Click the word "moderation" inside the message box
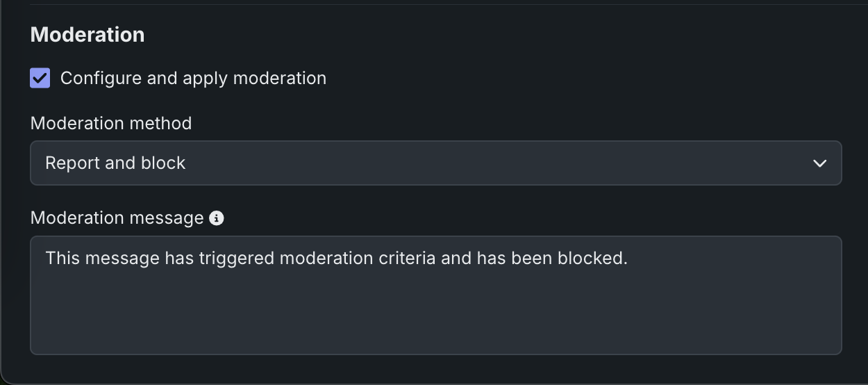Viewport: 868px width, 385px height. (324, 259)
